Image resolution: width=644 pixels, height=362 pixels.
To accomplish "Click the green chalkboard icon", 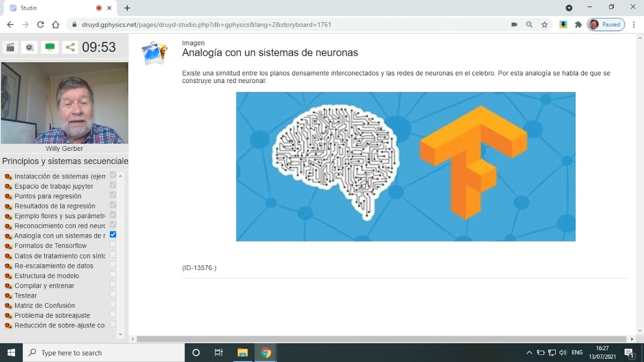I will click(x=50, y=47).
